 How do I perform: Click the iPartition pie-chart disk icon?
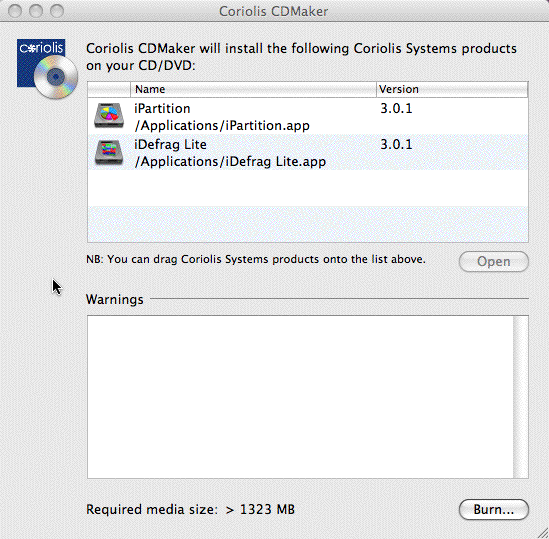(x=109, y=116)
